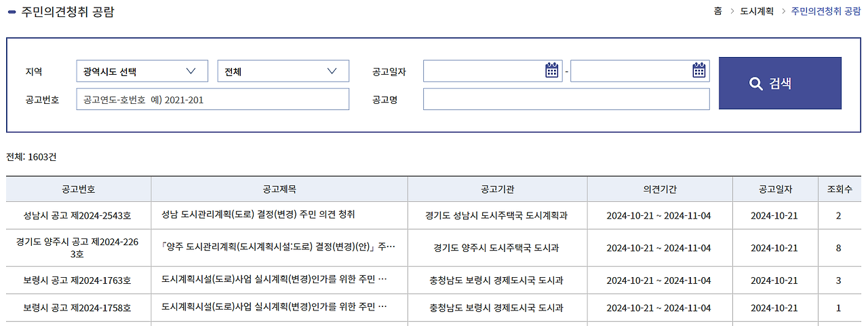This screenshot has height=326, width=868.
Task: Open 주민의견청취 공람 breadcrumb link
Action: (826, 12)
